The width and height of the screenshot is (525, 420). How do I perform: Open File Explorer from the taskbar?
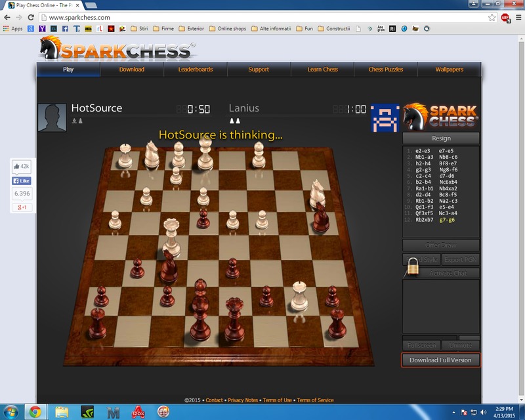(x=62, y=412)
